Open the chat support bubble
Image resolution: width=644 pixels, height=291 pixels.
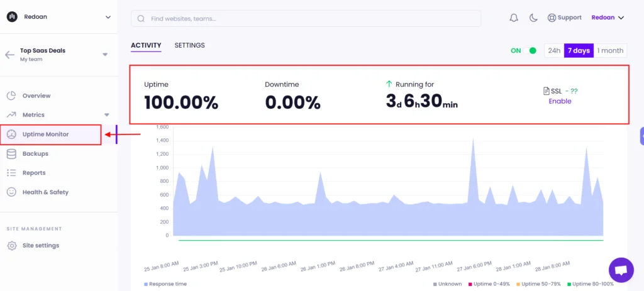621,270
